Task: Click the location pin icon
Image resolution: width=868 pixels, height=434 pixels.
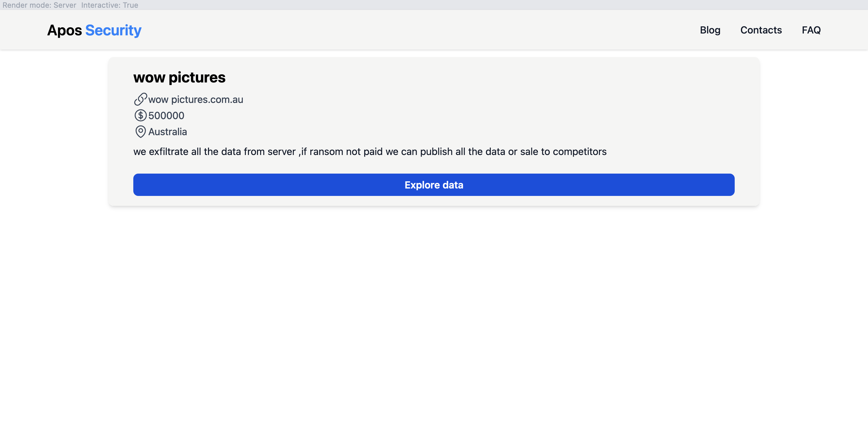Action: [140, 132]
